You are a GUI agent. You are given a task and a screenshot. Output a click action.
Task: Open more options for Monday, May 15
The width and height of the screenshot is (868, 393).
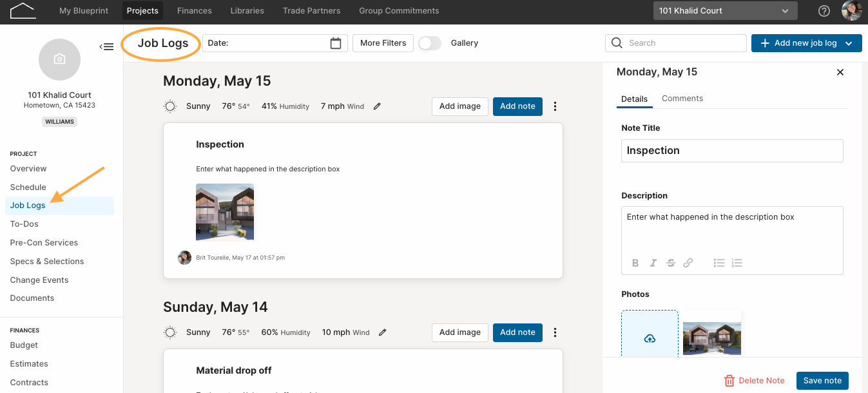click(555, 106)
